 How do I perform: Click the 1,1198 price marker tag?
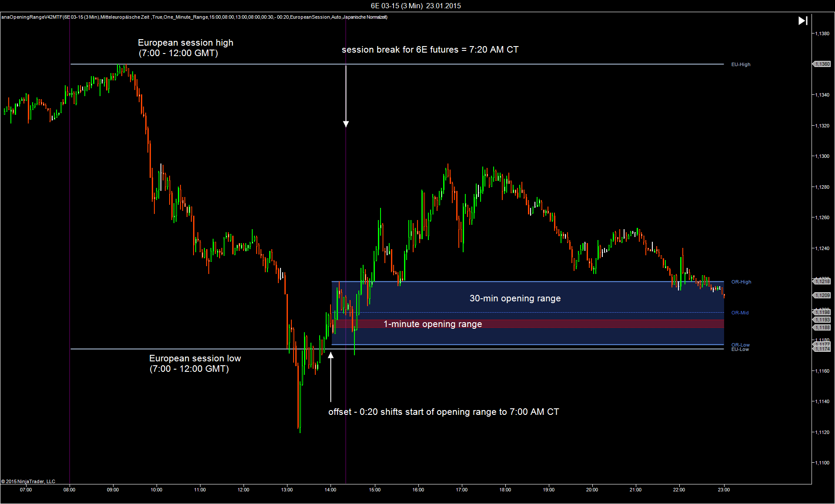822,312
